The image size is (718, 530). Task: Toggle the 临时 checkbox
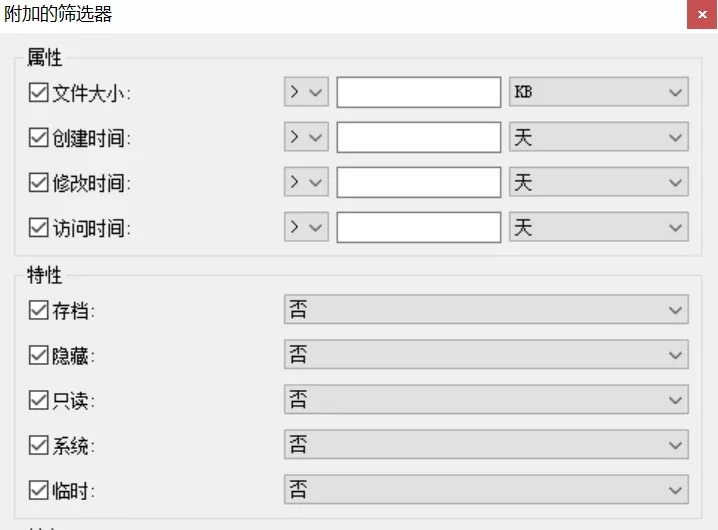[x=38, y=490]
